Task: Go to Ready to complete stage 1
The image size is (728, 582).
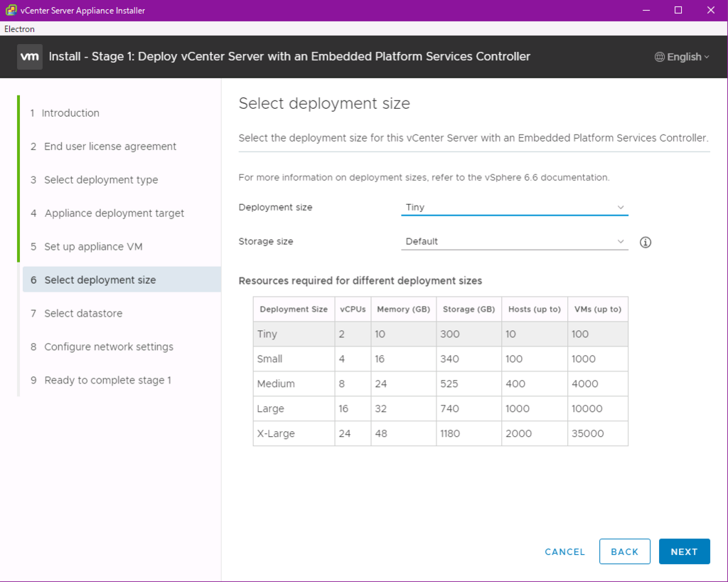Action: (101, 381)
